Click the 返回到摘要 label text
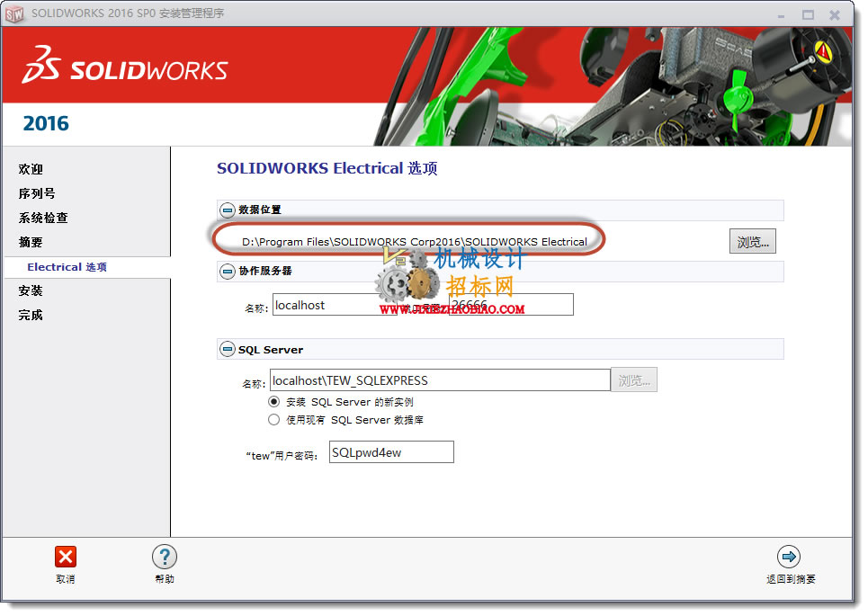Screen dimensions: 868x616 point(791,579)
